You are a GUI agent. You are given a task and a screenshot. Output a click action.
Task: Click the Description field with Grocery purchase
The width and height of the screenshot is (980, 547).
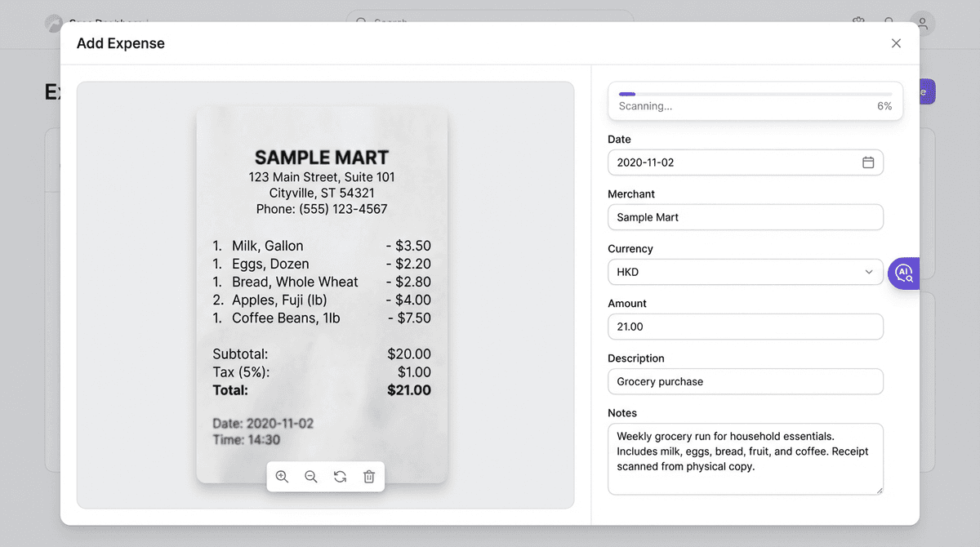point(745,381)
